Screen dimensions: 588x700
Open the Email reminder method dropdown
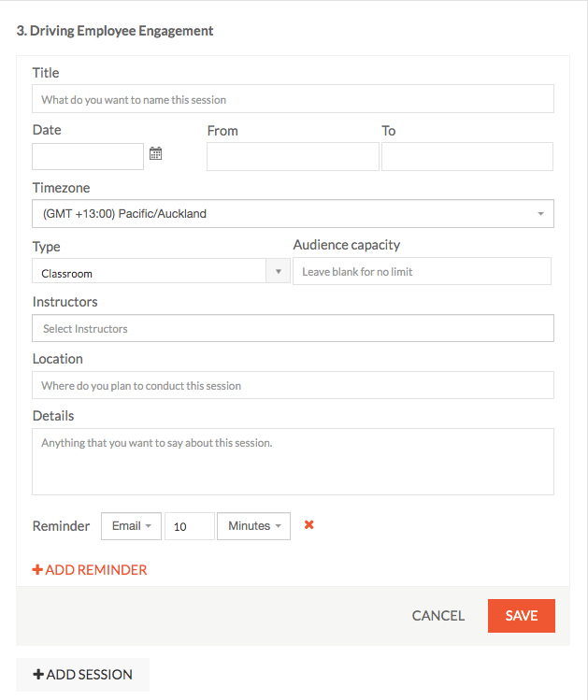(131, 526)
